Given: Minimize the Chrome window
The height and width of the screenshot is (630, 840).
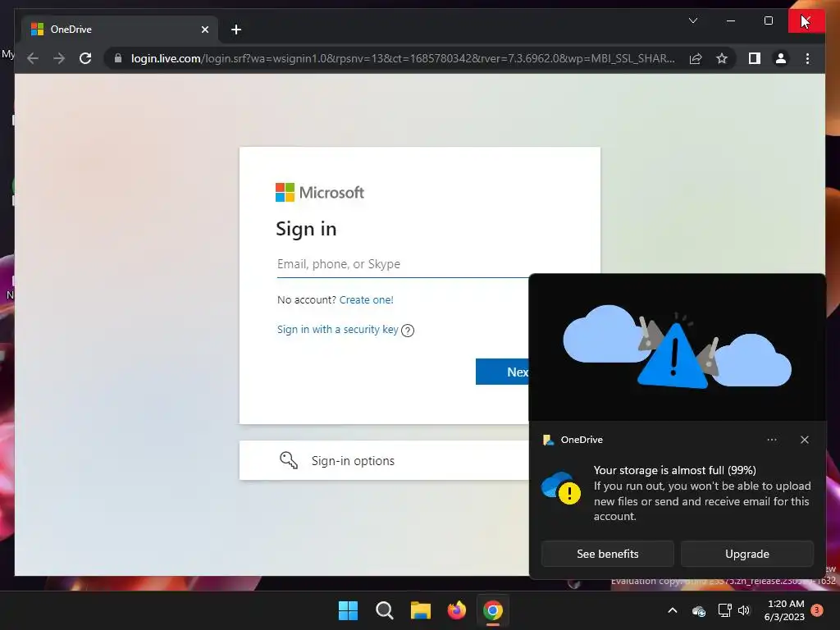Looking at the screenshot, I should pyautogui.click(x=731, y=21).
